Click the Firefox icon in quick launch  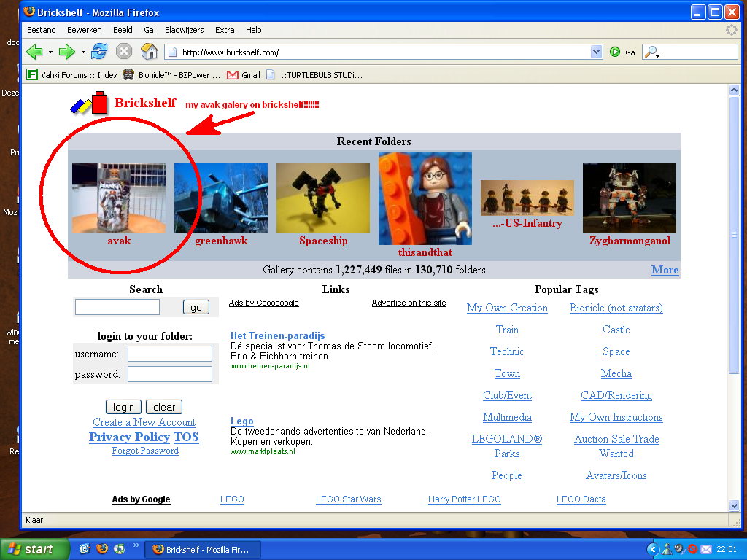coord(102,548)
